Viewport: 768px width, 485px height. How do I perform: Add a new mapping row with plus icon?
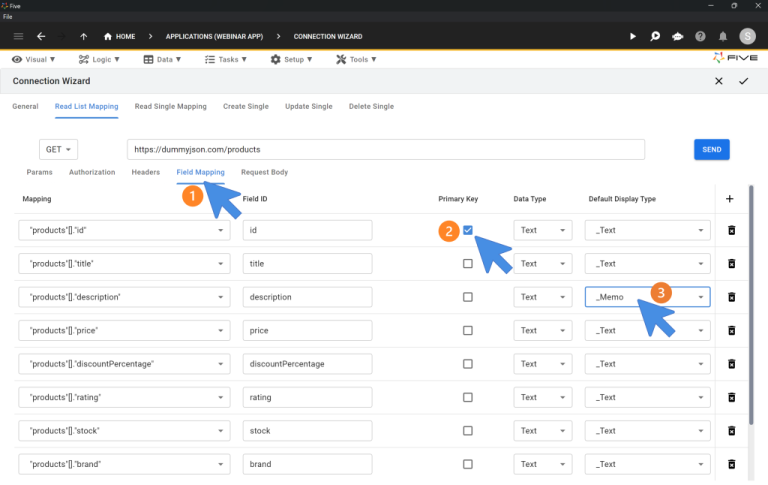[730, 198]
